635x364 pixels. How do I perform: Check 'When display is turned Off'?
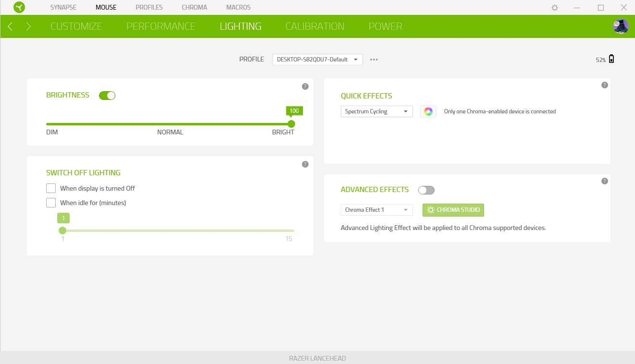51,188
